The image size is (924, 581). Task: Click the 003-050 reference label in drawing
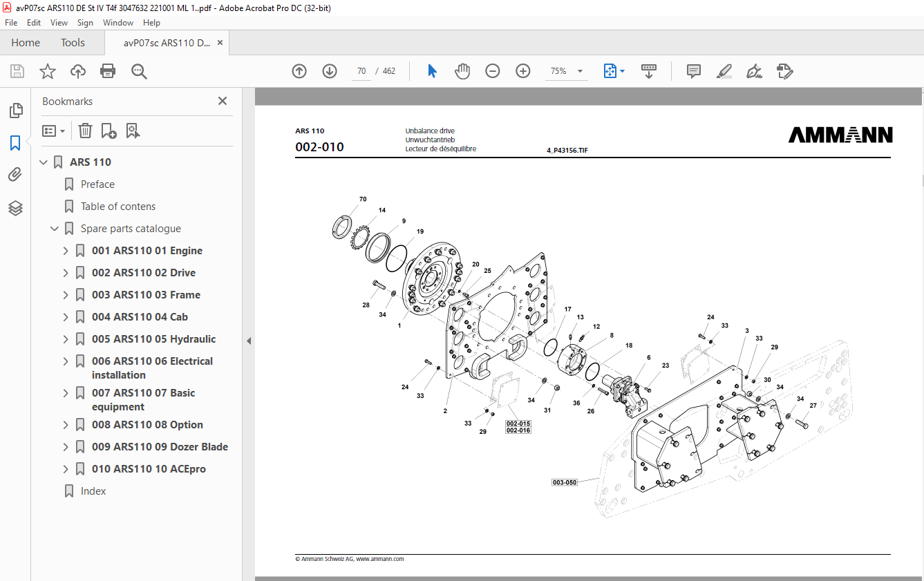pyautogui.click(x=565, y=482)
